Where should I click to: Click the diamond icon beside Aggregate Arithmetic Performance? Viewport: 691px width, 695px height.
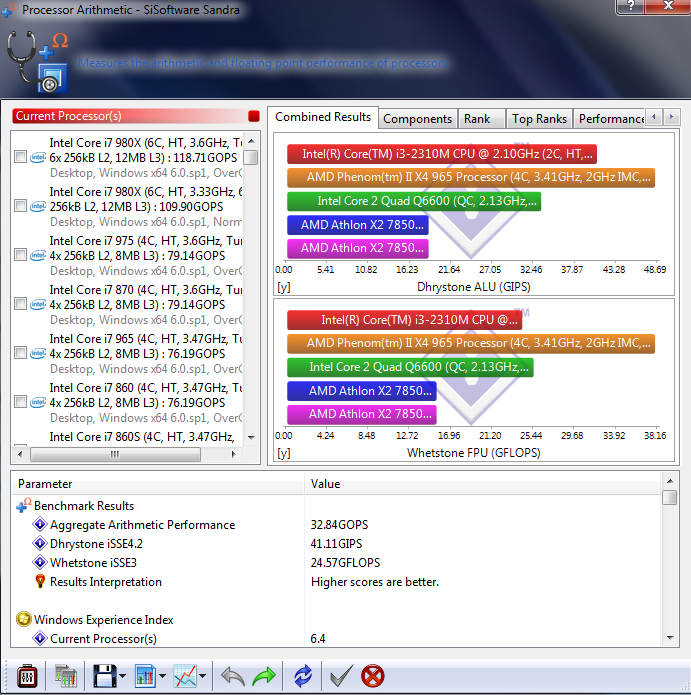[x=40, y=524]
